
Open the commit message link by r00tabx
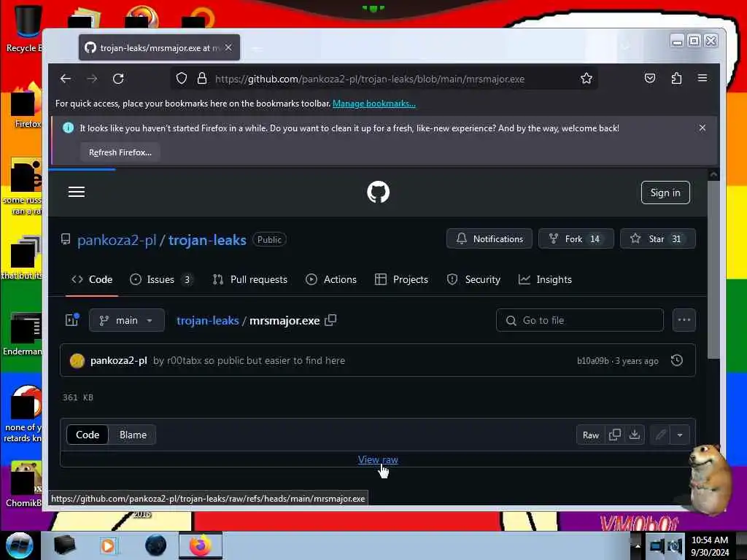[249, 360]
